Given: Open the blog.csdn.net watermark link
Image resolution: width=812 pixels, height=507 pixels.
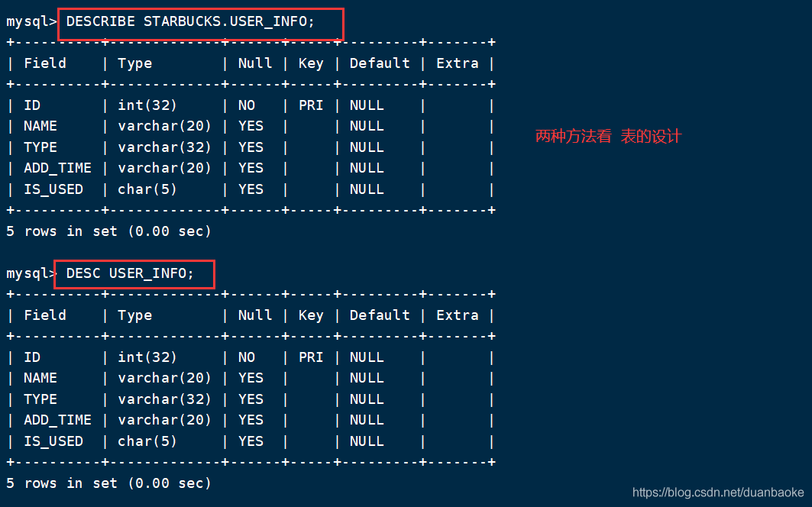Looking at the screenshot, I should (x=718, y=492).
